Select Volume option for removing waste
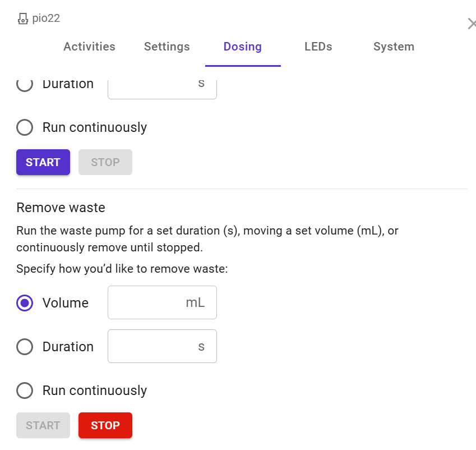 pyautogui.click(x=25, y=303)
